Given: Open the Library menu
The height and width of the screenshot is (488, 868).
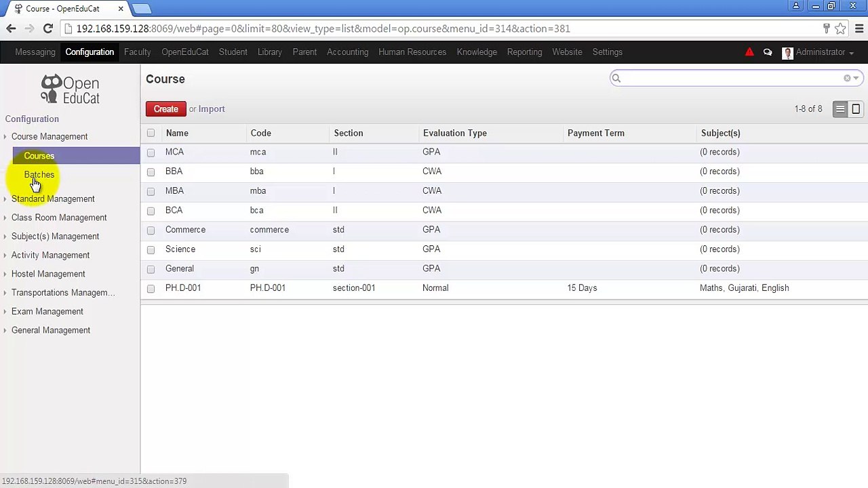Looking at the screenshot, I should [270, 52].
